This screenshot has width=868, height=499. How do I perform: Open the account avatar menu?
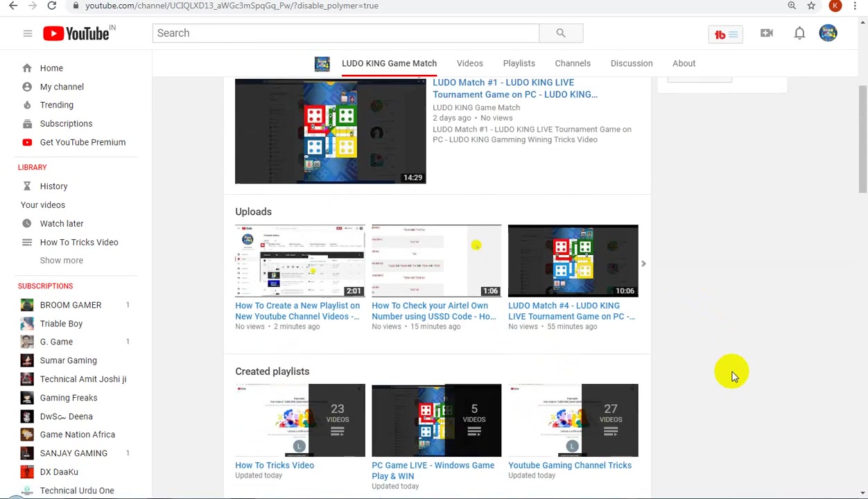(828, 33)
